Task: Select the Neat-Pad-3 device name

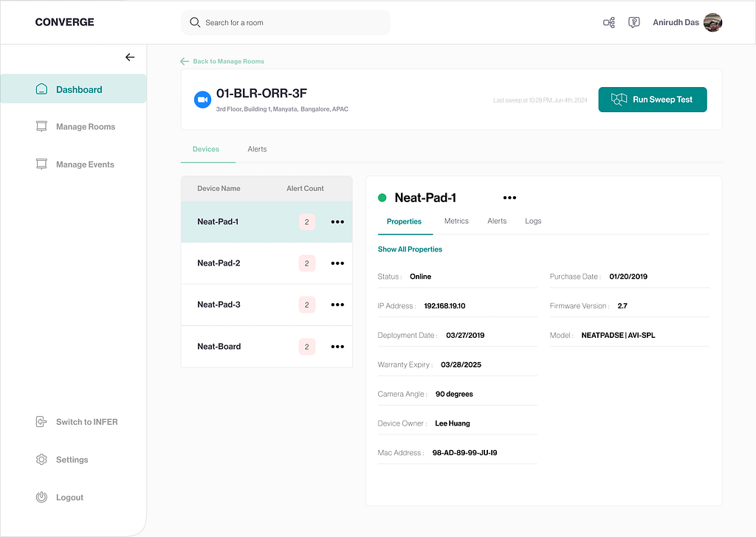Action: pyautogui.click(x=219, y=305)
